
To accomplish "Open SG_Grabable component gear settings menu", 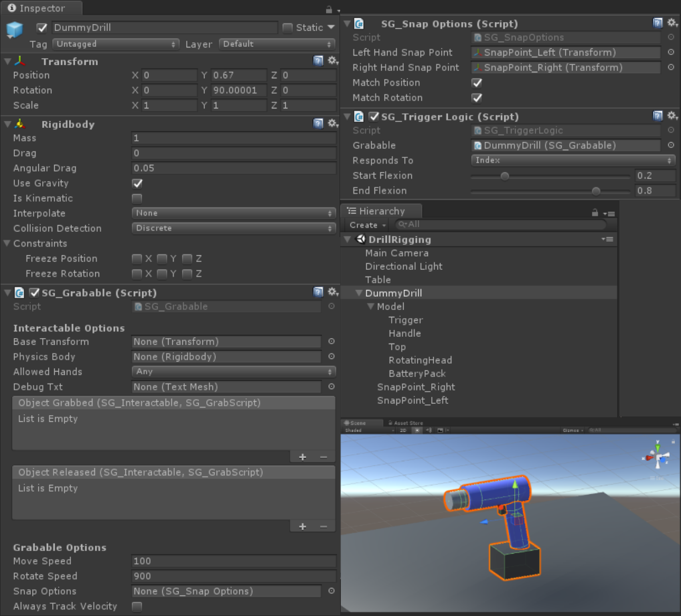I will pyautogui.click(x=332, y=292).
